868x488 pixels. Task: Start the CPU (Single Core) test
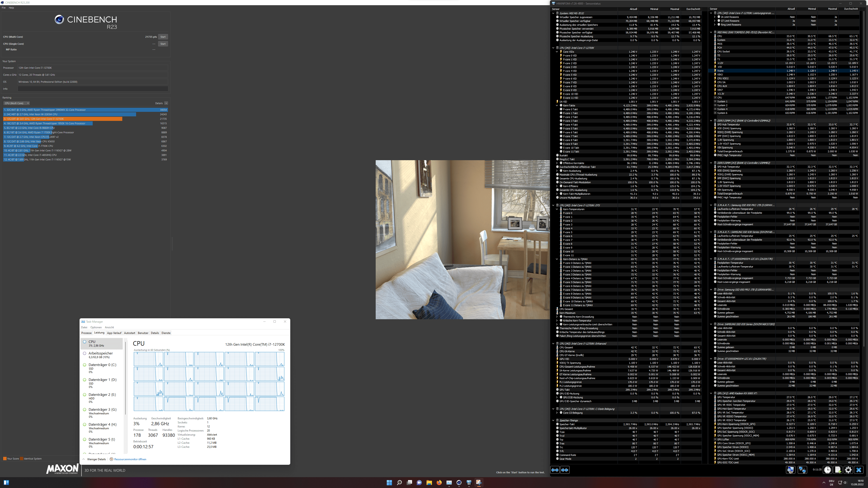[163, 44]
